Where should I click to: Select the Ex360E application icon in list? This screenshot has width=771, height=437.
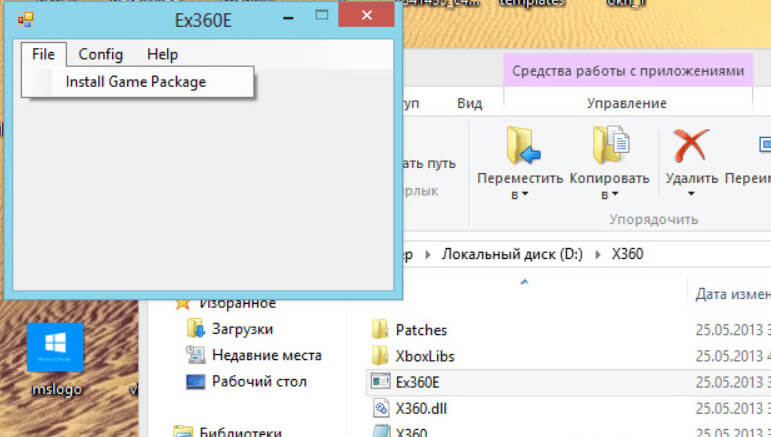381,381
